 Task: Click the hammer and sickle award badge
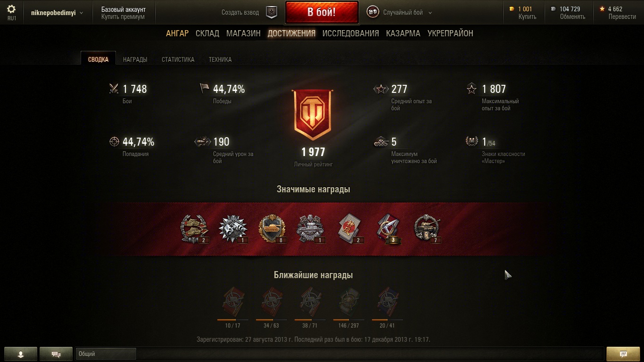click(389, 229)
